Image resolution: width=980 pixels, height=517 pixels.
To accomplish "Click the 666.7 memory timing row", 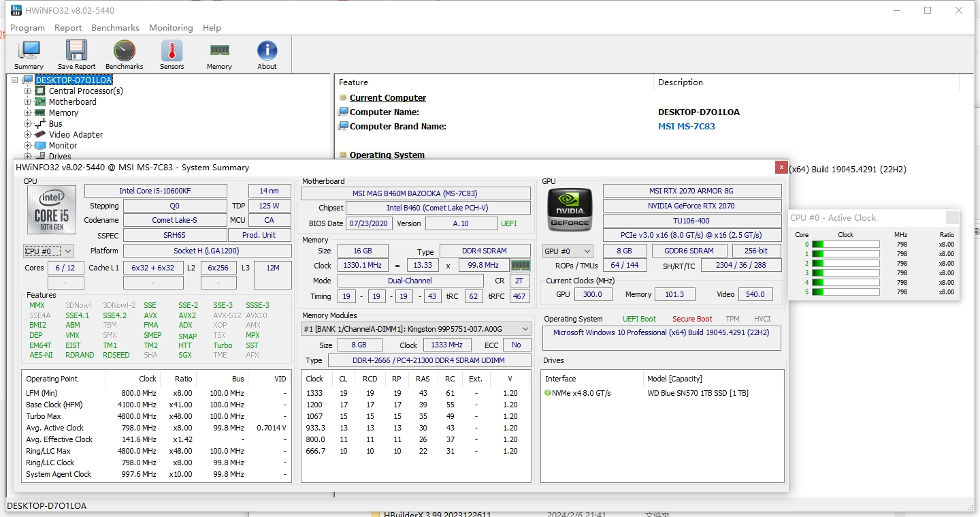I will (x=416, y=451).
